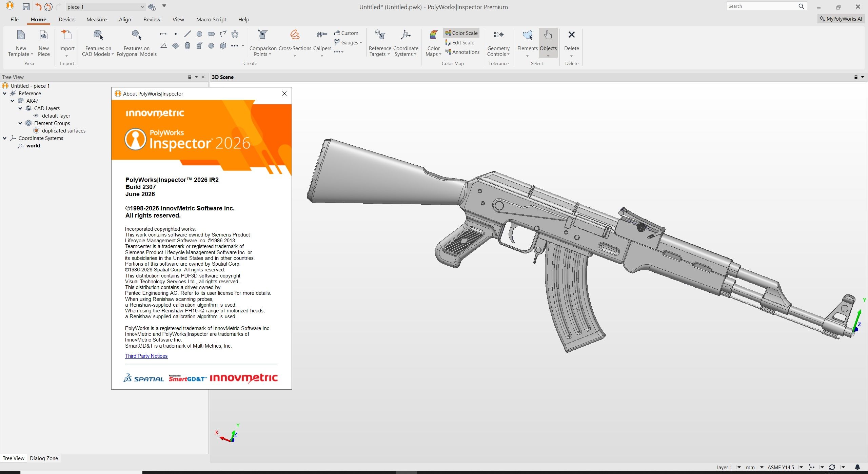Switch to the Measure ribbon tab
The height and width of the screenshot is (474, 868).
pos(97,20)
